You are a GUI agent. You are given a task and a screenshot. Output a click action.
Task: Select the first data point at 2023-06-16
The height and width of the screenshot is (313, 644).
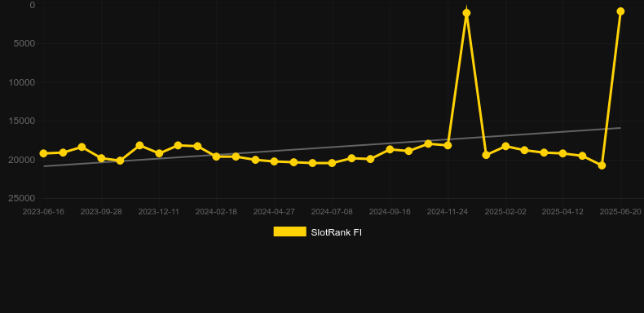pos(43,153)
